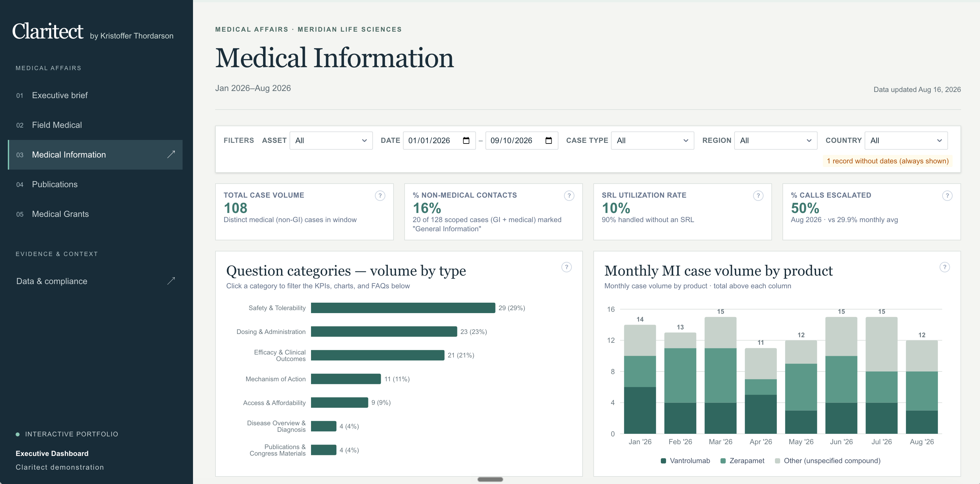Click Publications & Congress Materials bar

coord(323,450)
